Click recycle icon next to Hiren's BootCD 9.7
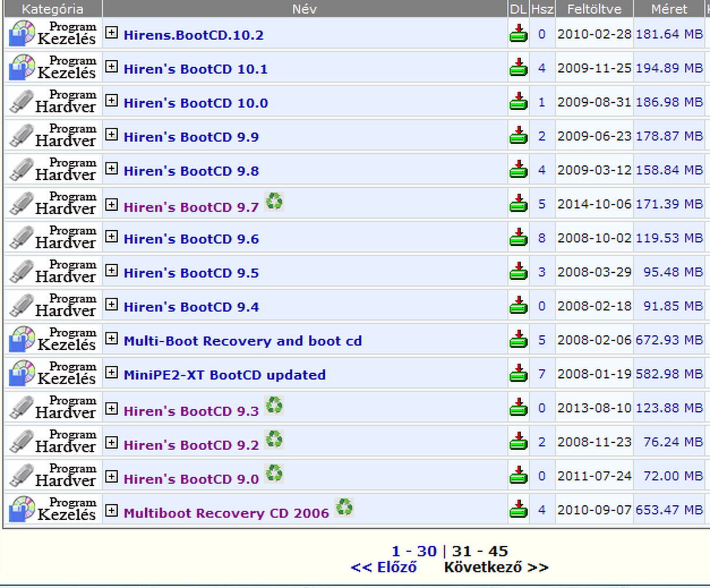This screenshot has width=710, height=588. click(x=274, y=201)
